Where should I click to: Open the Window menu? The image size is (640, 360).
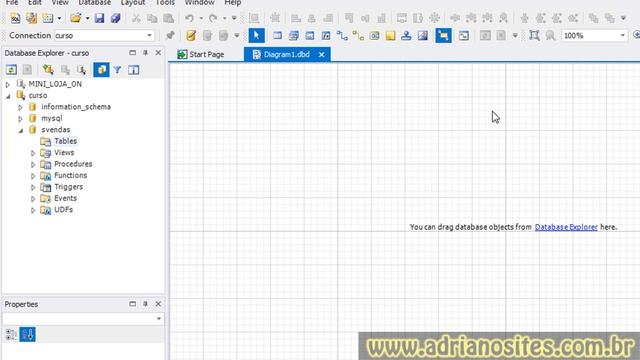(200, 2)
